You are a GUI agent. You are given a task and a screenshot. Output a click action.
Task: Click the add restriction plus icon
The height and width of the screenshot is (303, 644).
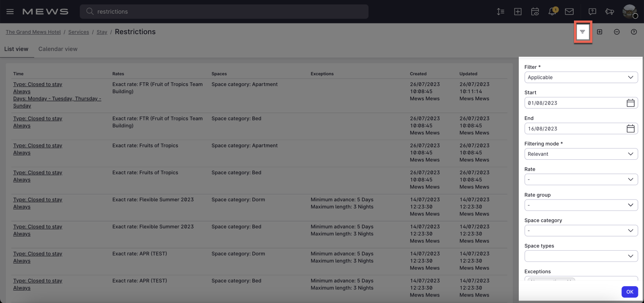[x=599, y=32]
